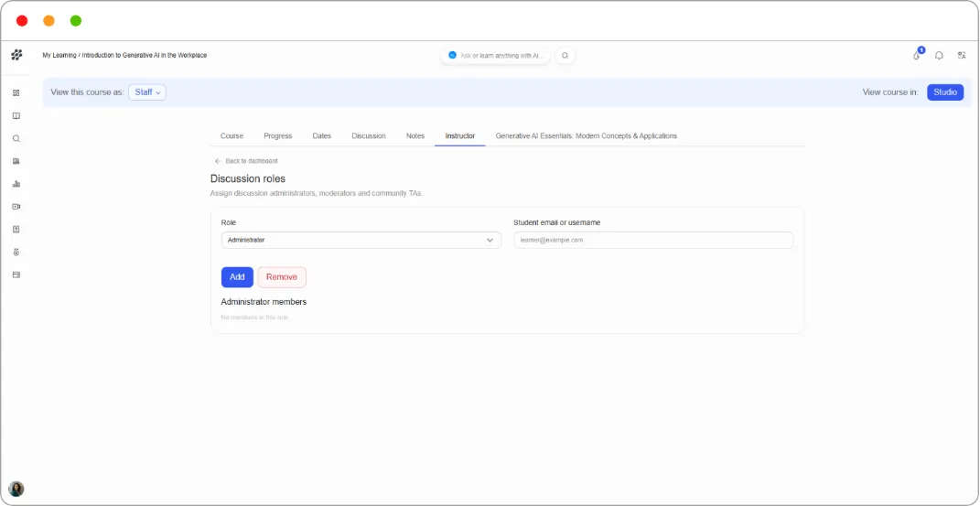Click the AI assistant icon in search bar

tap(453, 56)
